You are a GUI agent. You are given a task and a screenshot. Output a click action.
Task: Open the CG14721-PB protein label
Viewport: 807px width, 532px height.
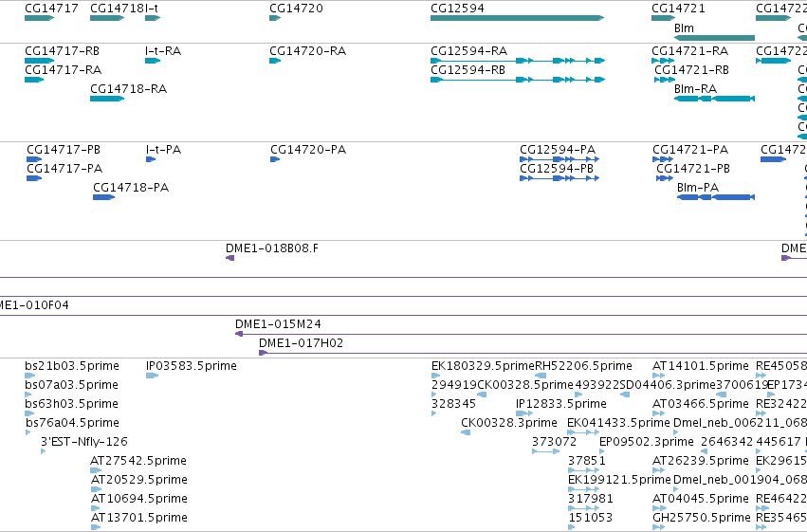pyautogui.click(x=693, y=169)
